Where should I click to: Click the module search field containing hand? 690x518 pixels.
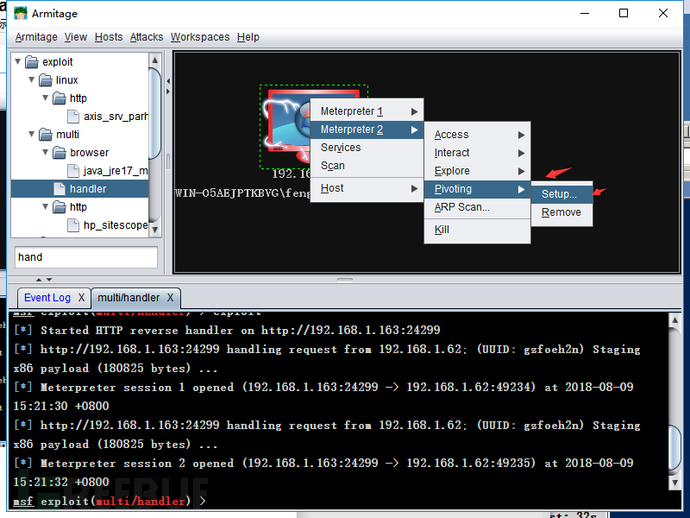(x=86, y=257)
